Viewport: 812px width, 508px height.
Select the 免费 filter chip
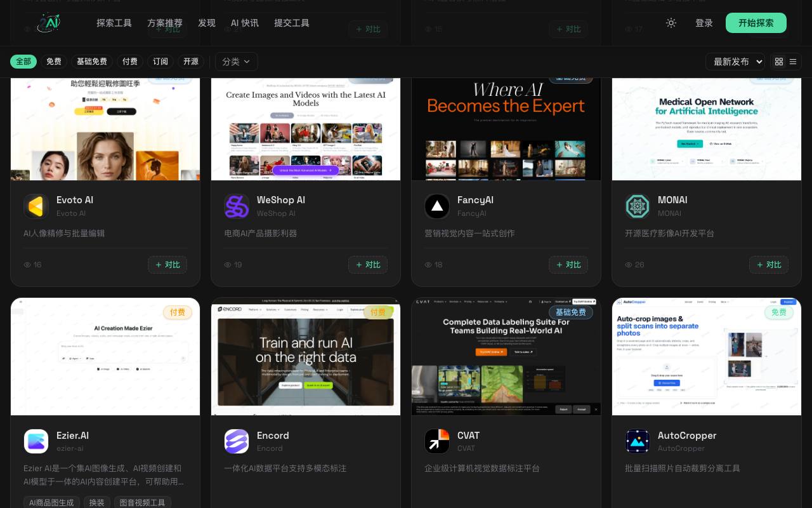coord(54,62)
